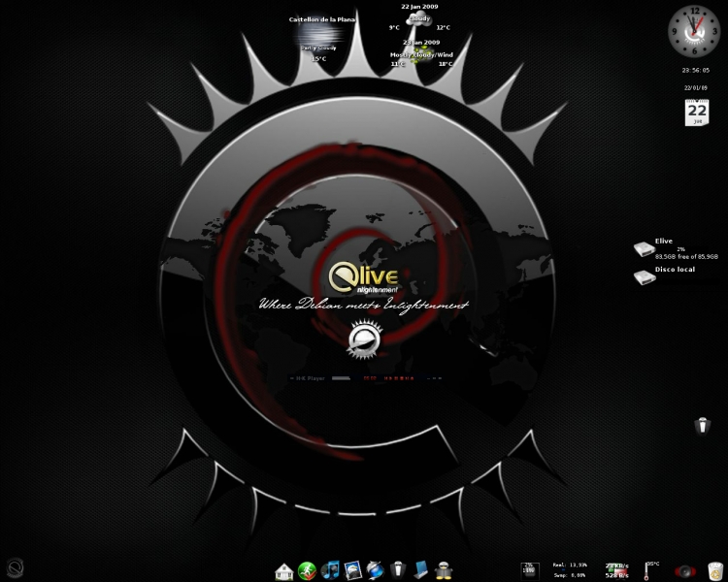Click the 22/01/09 date text
Image resolution: width=728 pixels, height=582 pixels.
696,87
